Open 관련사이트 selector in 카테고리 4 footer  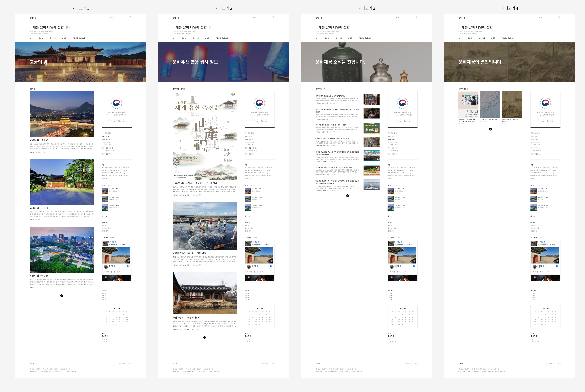point(553,363)
